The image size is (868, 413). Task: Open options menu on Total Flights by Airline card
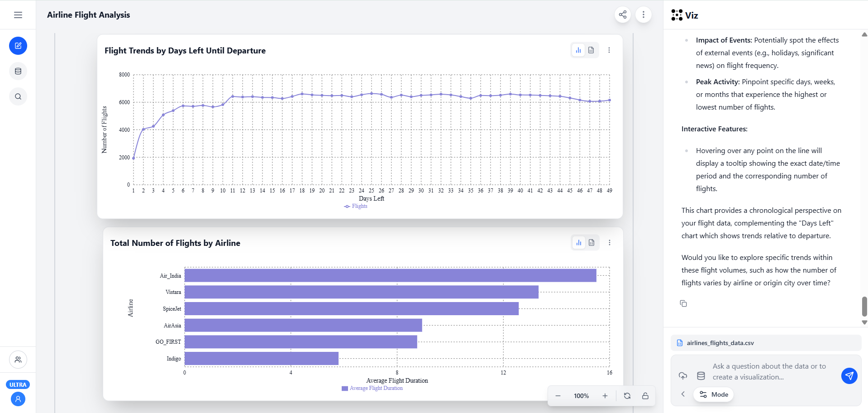pos(610,243)
